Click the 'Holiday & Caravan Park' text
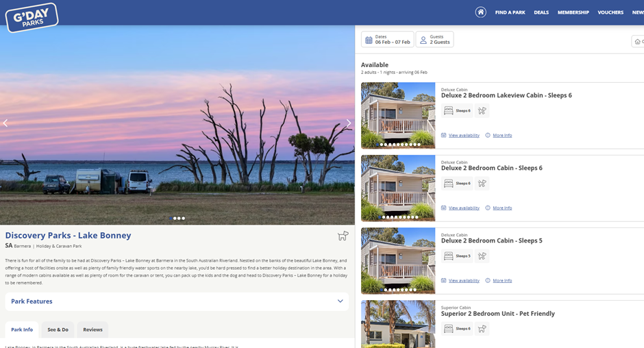Viewport: 644px width, 348px height. [59, 246]
